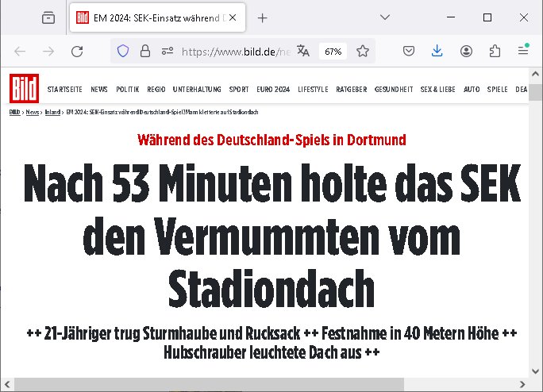The image size is (543, 392).
Task: Click the Inland breadcrumb link
Action: pyautogui.click(x=55, y=113)
